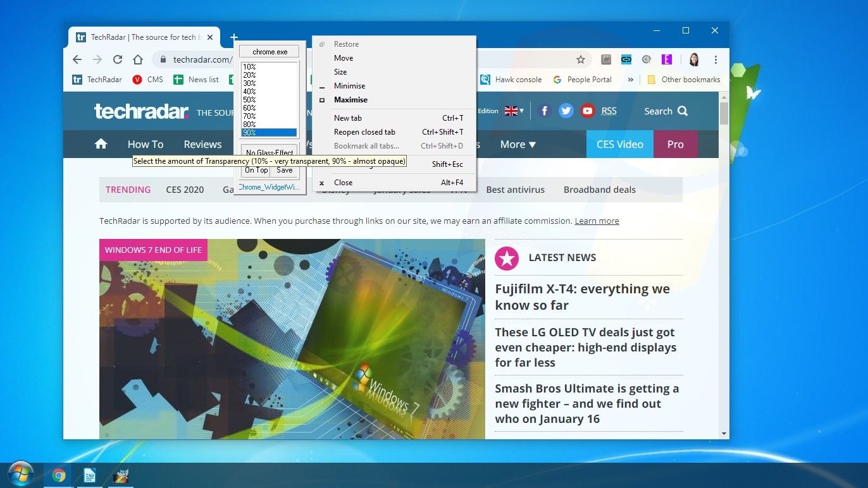This screenshot has height=488, width=868.
Task: Click the browser Back arrow
Action: point(77,59)
